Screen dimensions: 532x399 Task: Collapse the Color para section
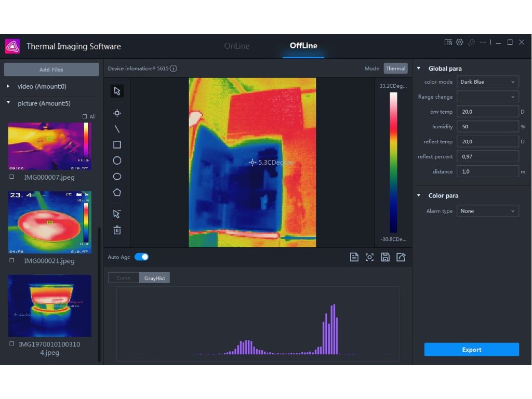coord(419,195)
